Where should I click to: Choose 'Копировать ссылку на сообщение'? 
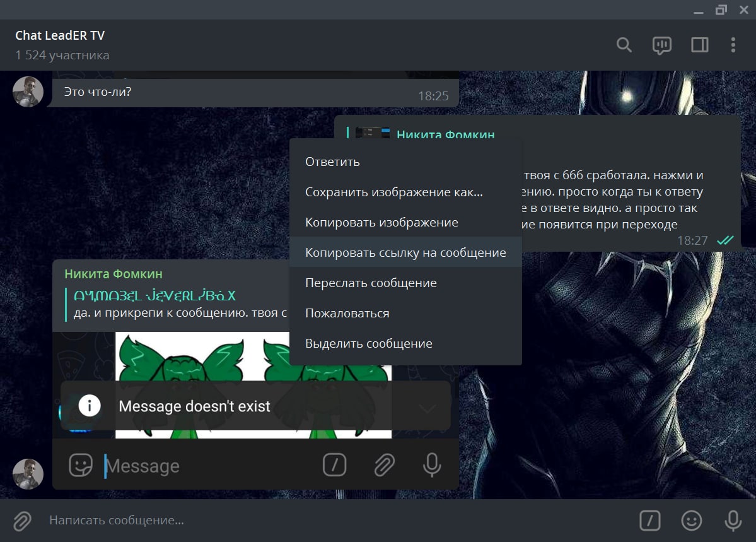pos(405,252)
